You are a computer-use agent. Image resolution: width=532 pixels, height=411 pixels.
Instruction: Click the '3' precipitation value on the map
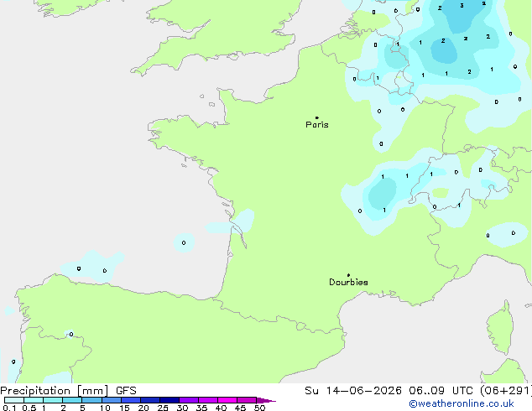pyautogui.click(x=462, y=5)
